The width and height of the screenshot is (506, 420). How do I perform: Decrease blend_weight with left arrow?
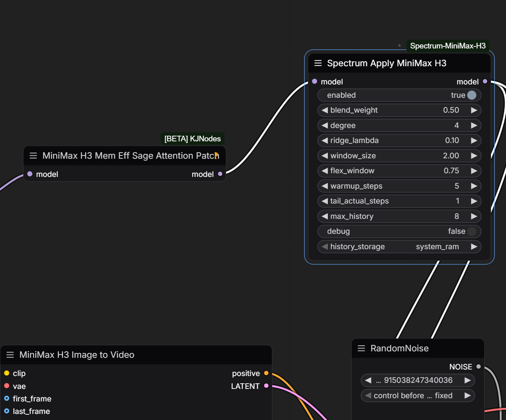[x=325, y=110]
